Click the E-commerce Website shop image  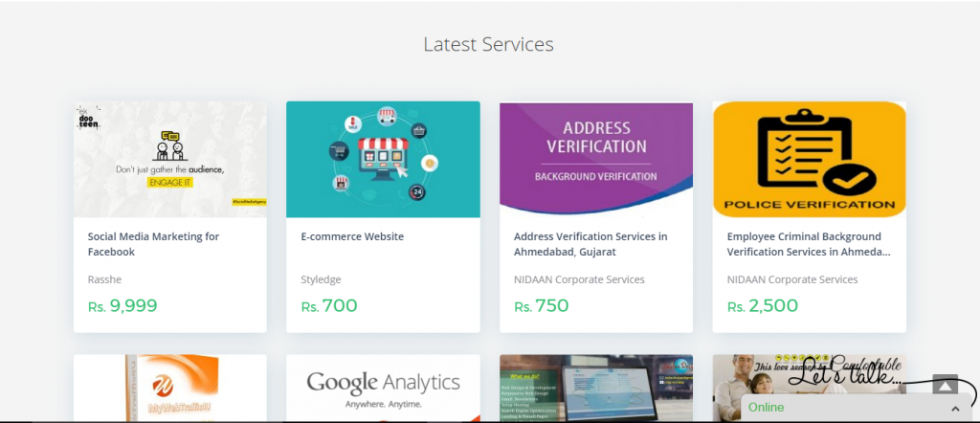pyautogui.click(x=383, y=159)
